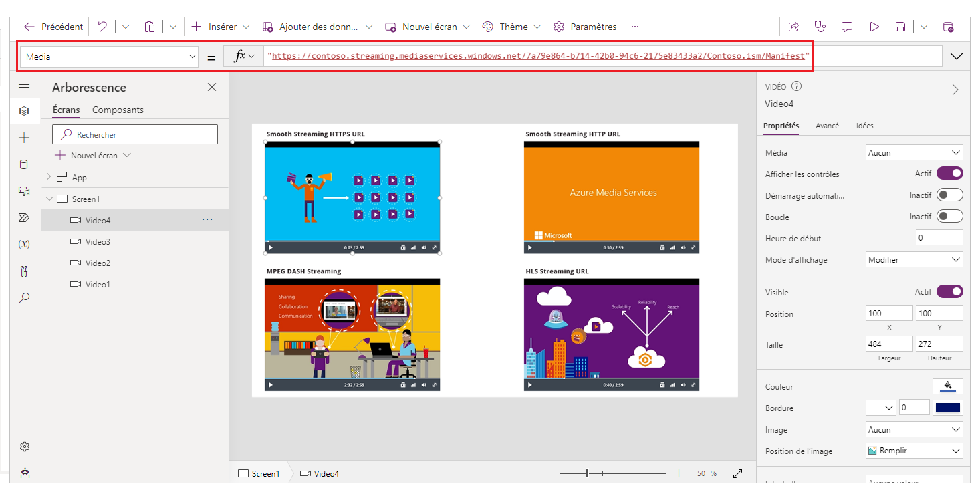Open the Mode d'affichage dropdown

pos(914,260)
